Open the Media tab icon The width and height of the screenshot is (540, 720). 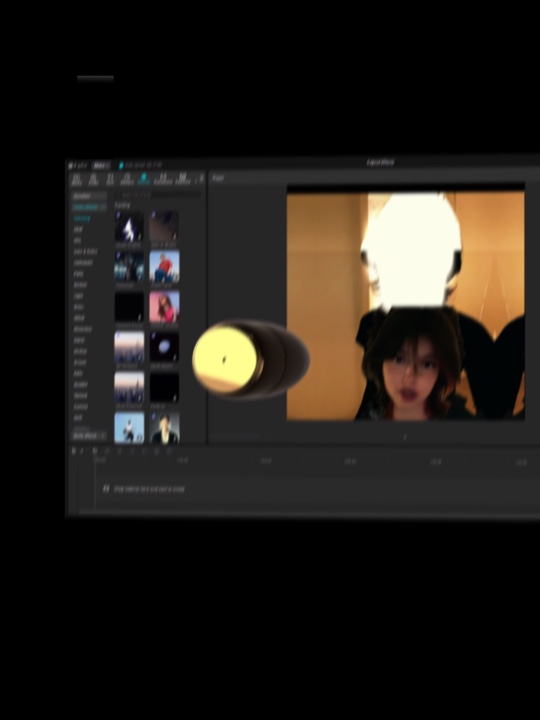coord(76,179)
